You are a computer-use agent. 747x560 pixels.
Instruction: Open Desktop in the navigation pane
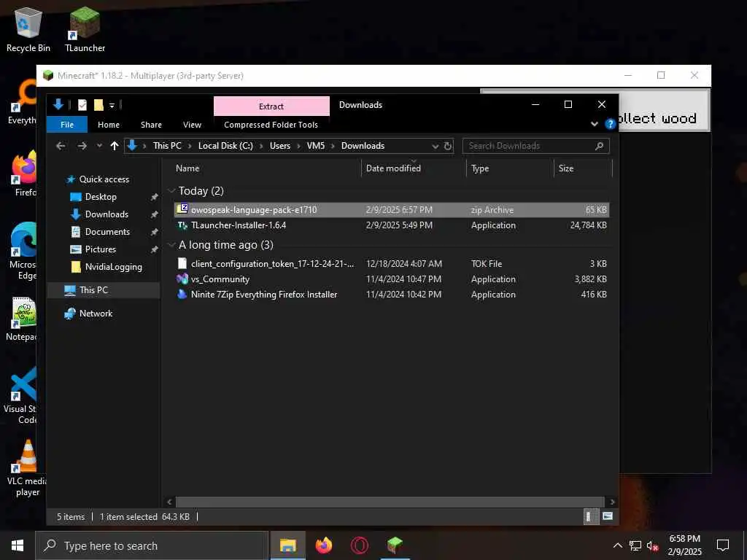coord(101,197)
